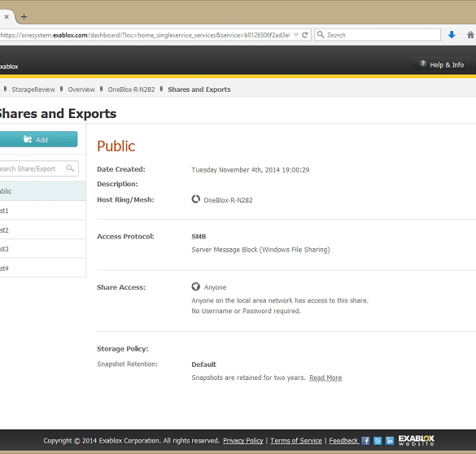
Task: Click the Exablox header logo text
Action: point(9,67)
